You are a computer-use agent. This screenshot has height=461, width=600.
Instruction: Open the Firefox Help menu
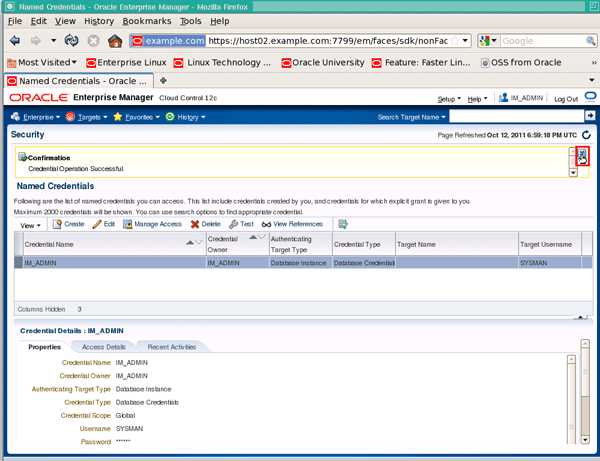coord(220,21)
